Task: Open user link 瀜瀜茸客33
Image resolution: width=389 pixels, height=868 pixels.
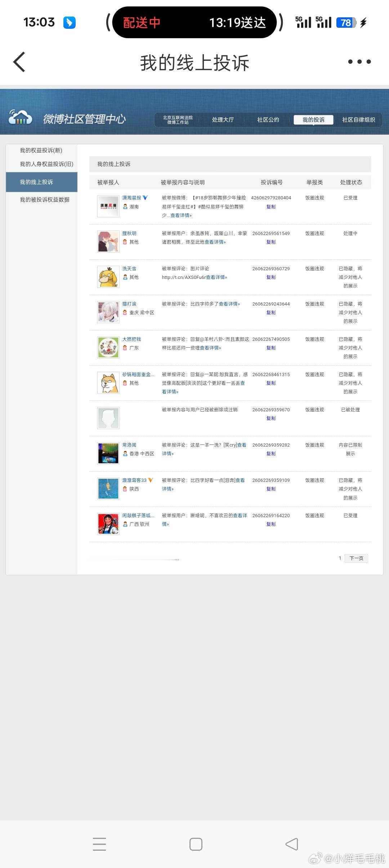Action: point(134,480)
